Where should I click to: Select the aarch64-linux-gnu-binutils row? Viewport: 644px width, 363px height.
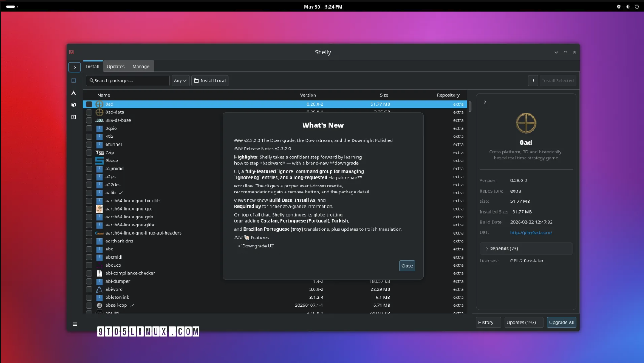coord(275,201)
